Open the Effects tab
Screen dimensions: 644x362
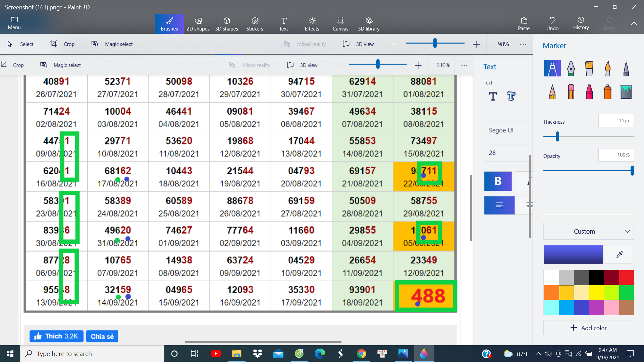pyautogui.click(x=312, y=24)
